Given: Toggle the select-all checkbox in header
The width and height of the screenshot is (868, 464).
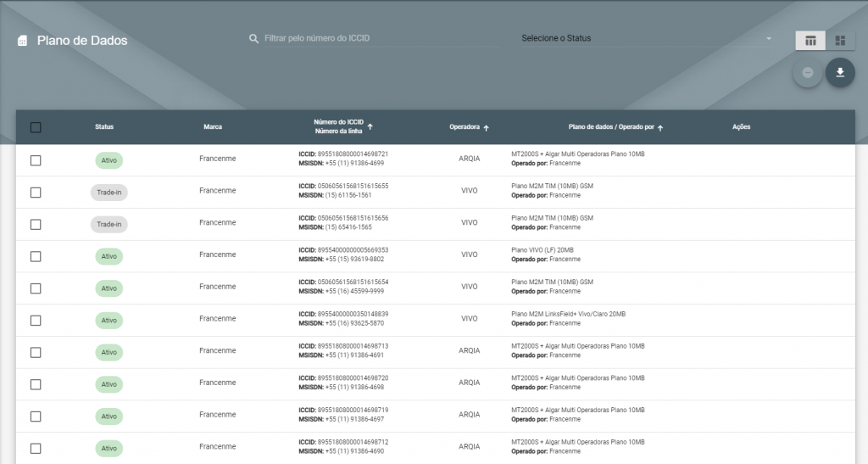Looking at the screenshot, I should pyautogui.click(x=36, y=127).
